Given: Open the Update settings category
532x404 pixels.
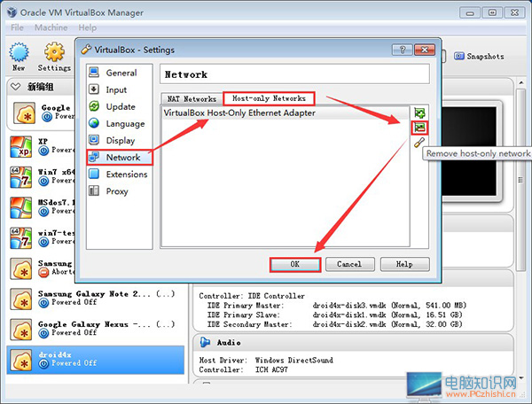Looking at the screenshot, I should (121, 106).
